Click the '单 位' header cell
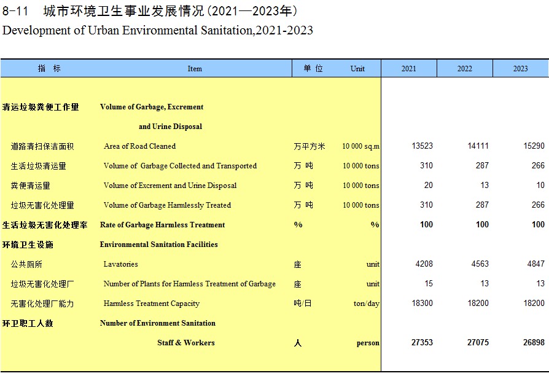This screenshot has height=392, width=549. pos(313,68)
